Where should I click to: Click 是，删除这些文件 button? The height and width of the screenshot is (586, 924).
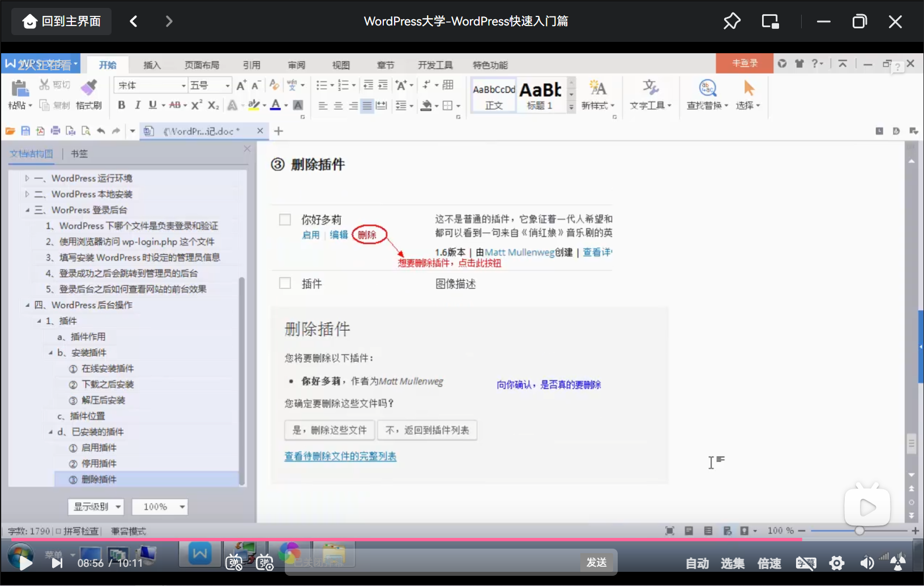[x=330, y=430]
